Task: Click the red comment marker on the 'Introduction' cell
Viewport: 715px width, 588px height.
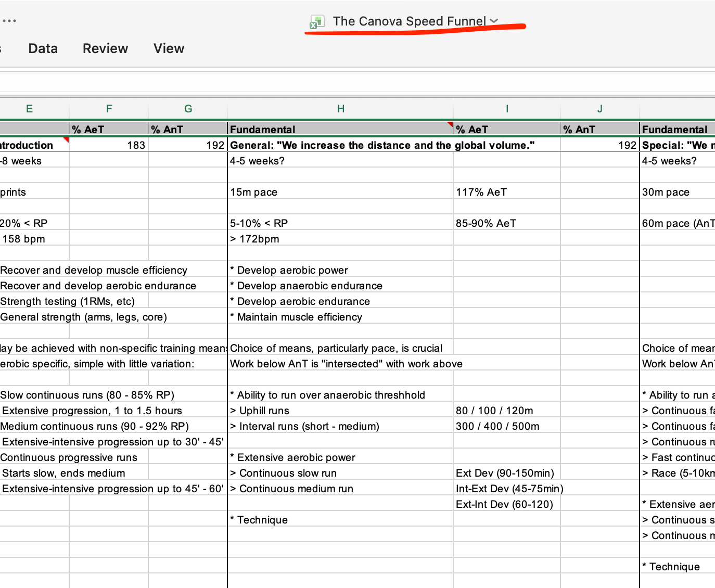Action: click(65, 141)
